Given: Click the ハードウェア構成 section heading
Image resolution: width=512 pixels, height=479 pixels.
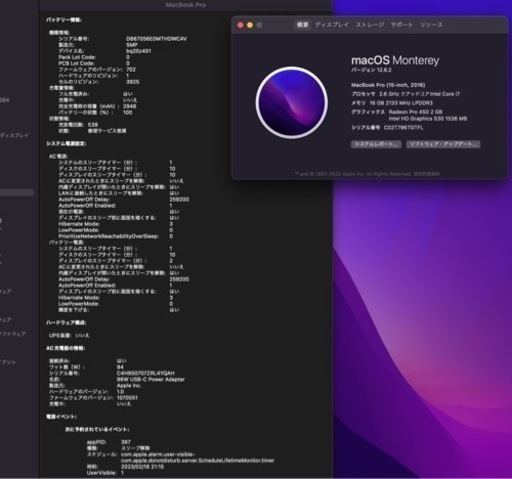Looking at the screenshot, I should 66,323.
